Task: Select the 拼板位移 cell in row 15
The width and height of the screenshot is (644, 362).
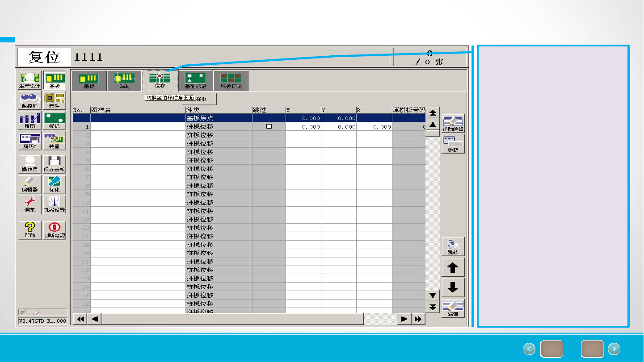Action: point(219,245)
